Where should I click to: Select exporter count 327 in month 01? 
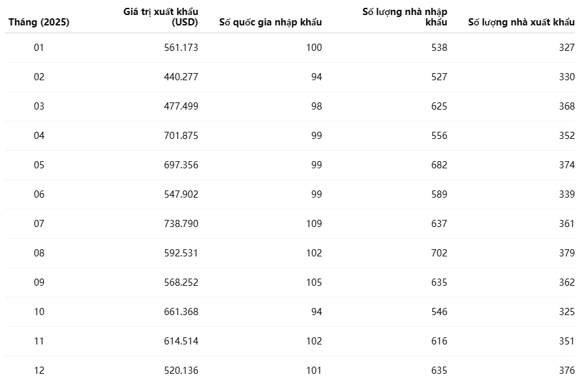566,48
